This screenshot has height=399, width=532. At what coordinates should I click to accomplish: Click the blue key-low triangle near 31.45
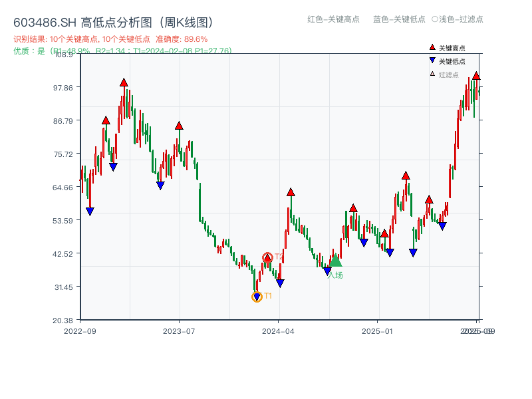(279, 281)
